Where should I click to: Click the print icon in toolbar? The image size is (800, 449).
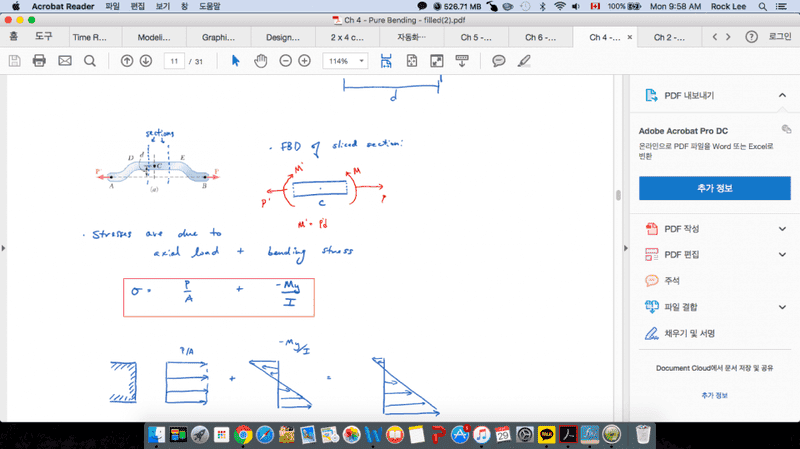[x=39, y=61]
